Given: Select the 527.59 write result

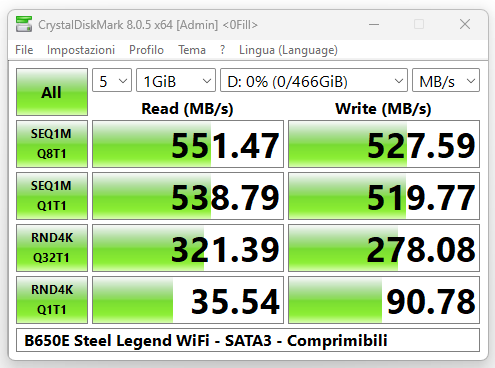Looking at the screenshot, I should (x=384, y=144).
